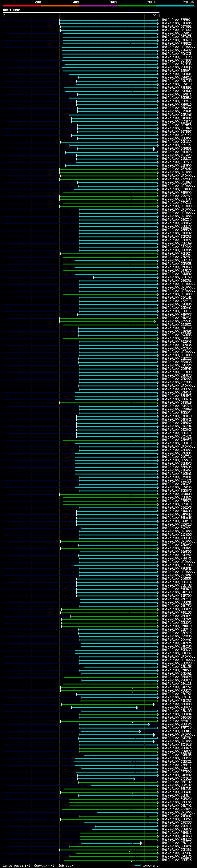The width and height of the screenshot is (197, 868).
Task: Choose the UniRef100_A9PHW0 label
Action: point(176,91)
